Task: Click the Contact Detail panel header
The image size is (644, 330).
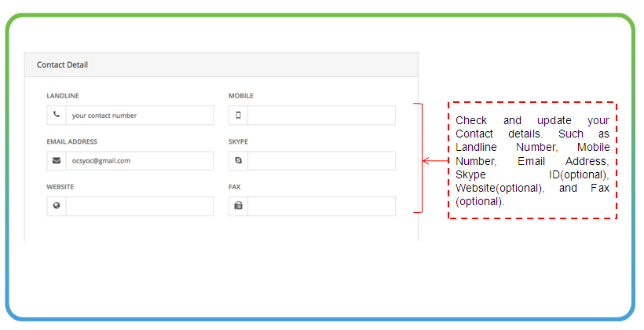Action: [x=221, y=64]
